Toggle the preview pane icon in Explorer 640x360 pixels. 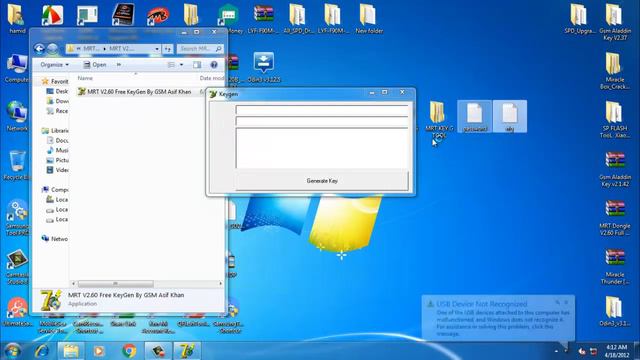point(197,64)
